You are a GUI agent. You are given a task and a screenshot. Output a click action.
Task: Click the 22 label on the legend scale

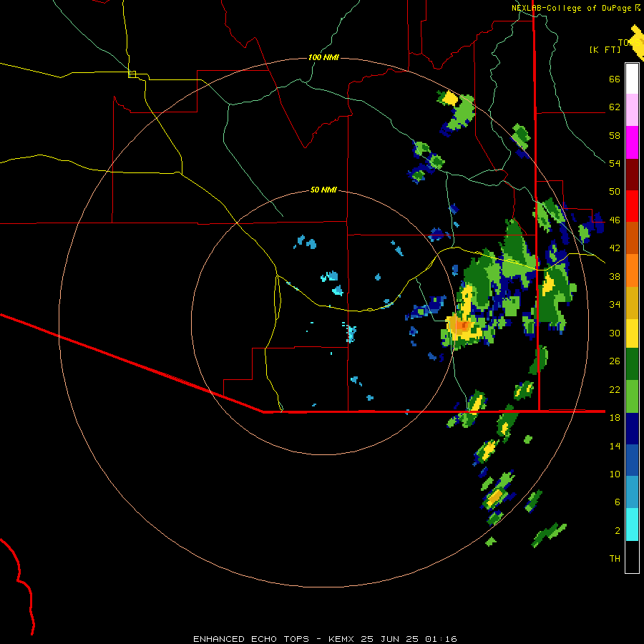click(615, 389)
